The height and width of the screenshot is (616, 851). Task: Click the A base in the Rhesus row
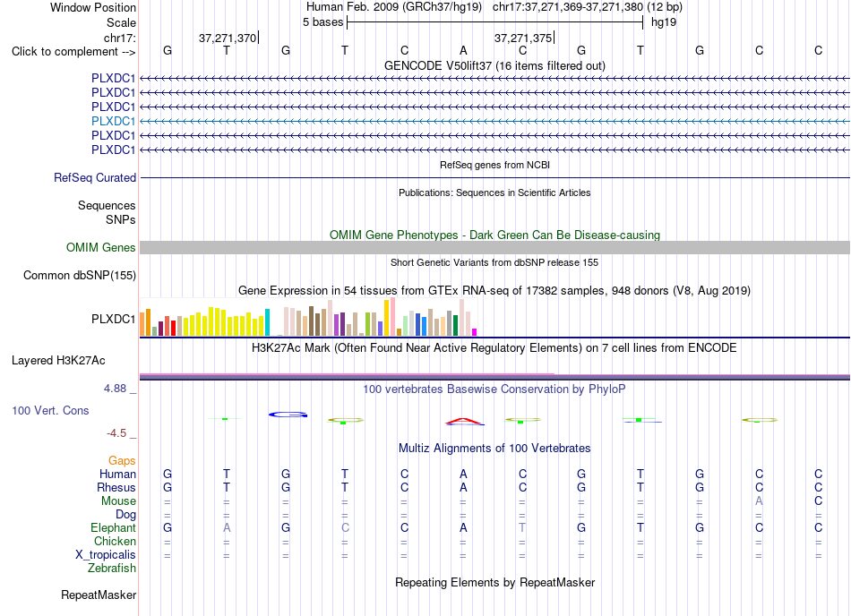(x=463, y=487)
